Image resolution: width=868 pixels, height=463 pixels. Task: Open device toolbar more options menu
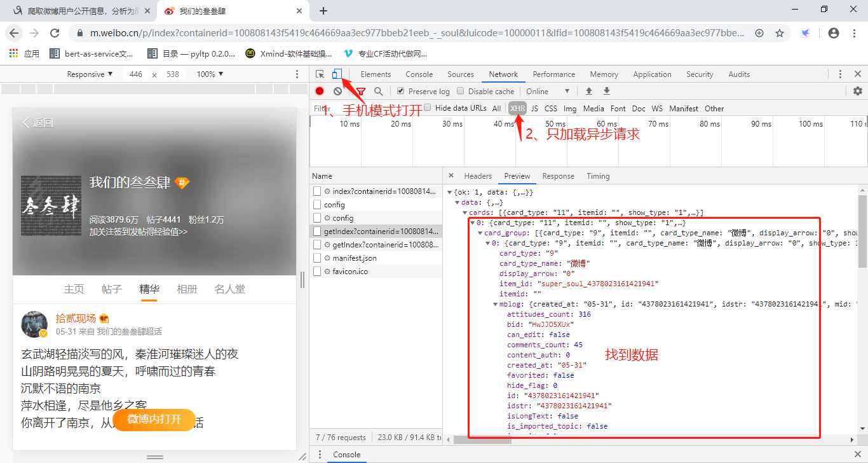[297, 74]
